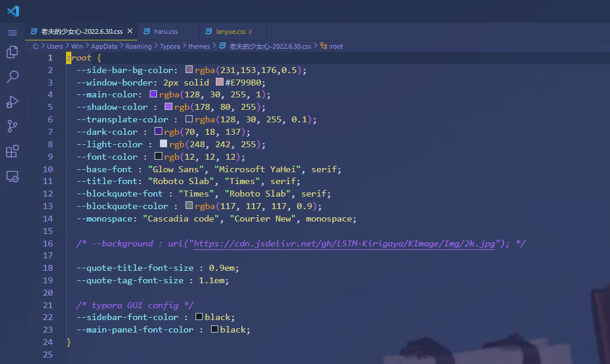The width and height of the screenshot is (610, 364).
Task: Click the "Cascadia code" font string
Action: tap(181, 219)
